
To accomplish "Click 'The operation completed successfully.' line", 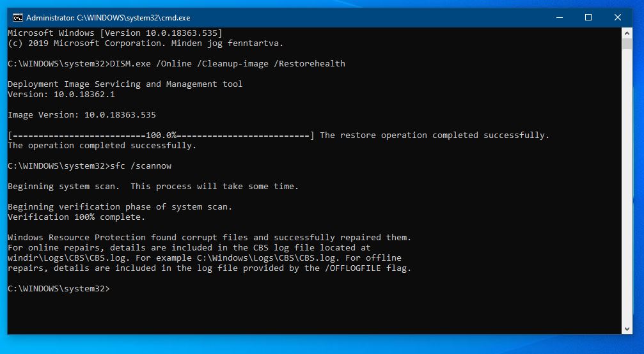I will click(x=102, y=146).
